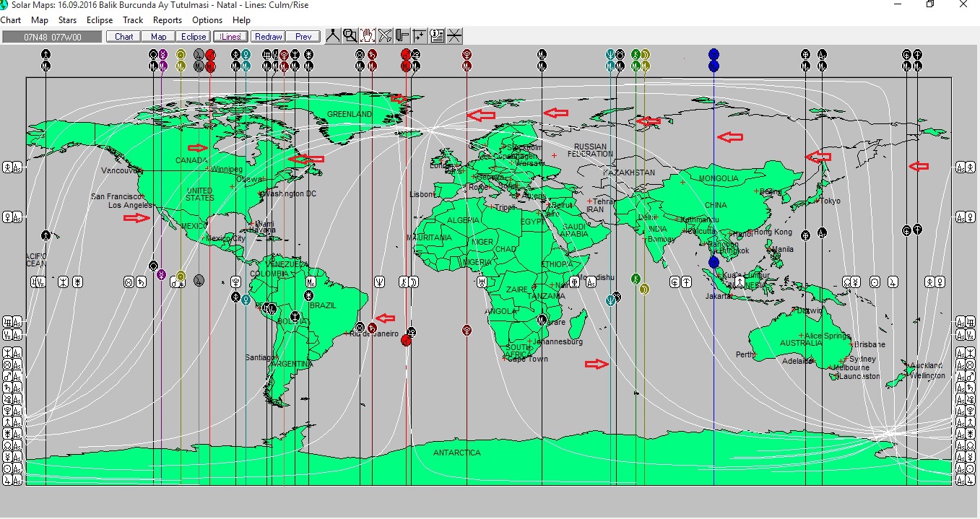The width and height of the screenshot is (980, 519).
Task: Click the compass/dividers tool icon
Action: click(333, 36)
